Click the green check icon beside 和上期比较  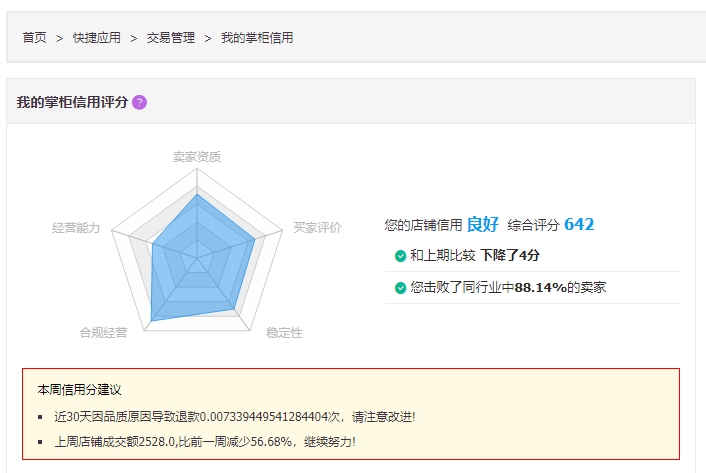[x=401, y=255]
